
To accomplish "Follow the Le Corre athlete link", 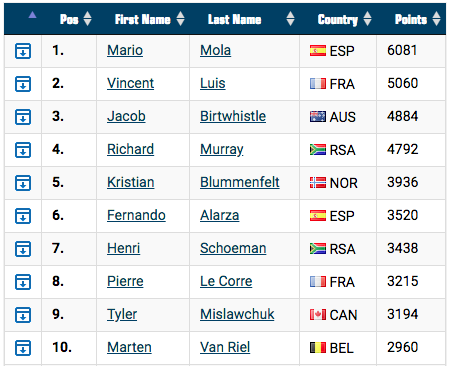I will [226, 281].
